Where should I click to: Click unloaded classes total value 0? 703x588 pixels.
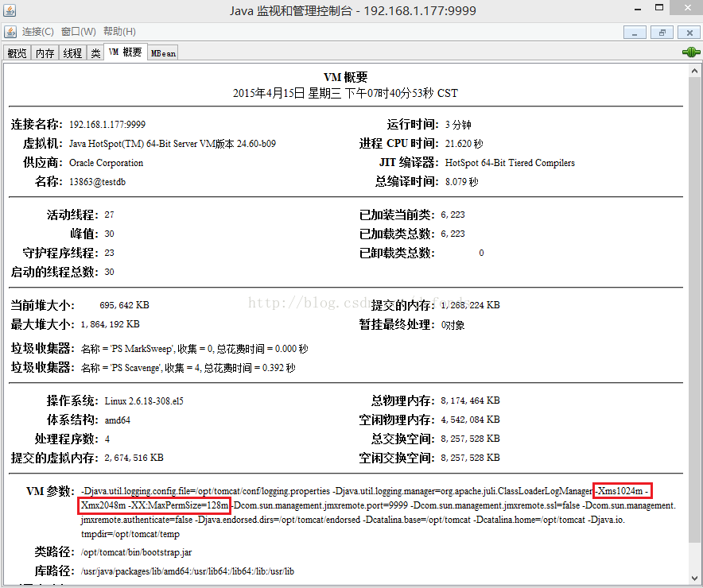pyautogui.click(x=481, y=253)
